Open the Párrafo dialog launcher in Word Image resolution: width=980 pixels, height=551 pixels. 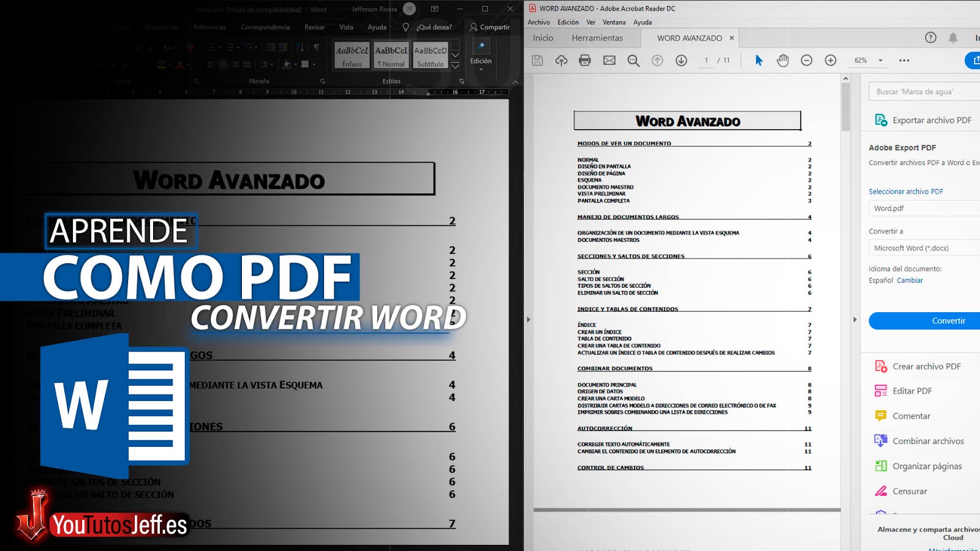pos(322,81)
